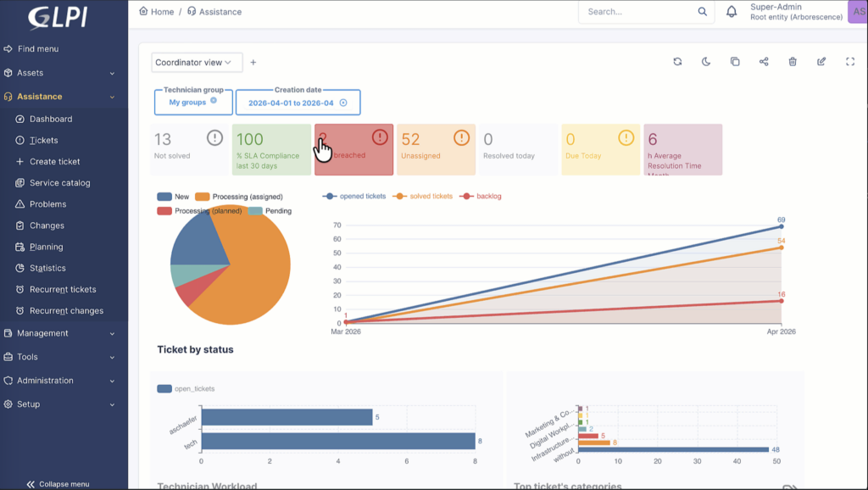868x490 pixels.
Task: Open Recurrent tickets page
Action: pos(63,290)
